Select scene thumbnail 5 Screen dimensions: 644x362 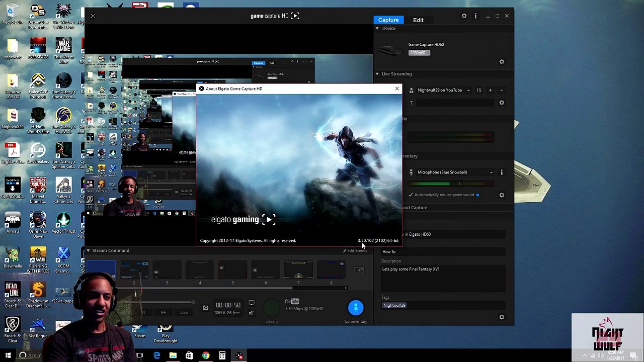click(232, 270)
